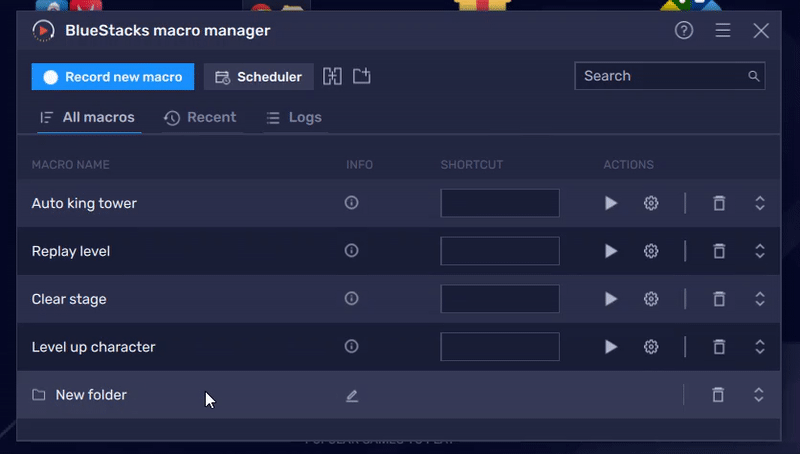
Task: Delete the Auto king tower macro
Action: tap(719, 203)
